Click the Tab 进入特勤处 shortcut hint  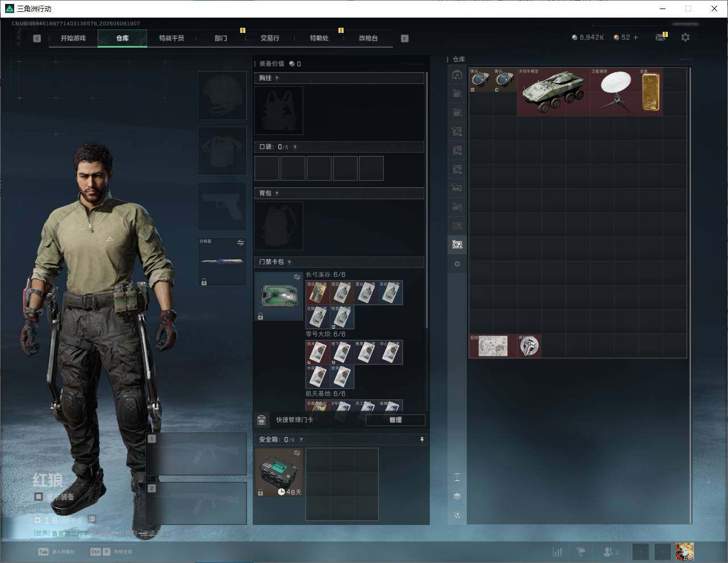pos(56,552)
